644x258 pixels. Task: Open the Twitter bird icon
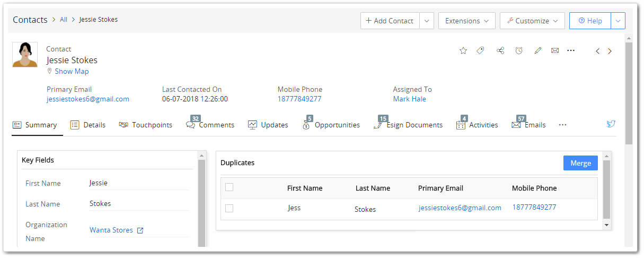[x=611, y=124]
